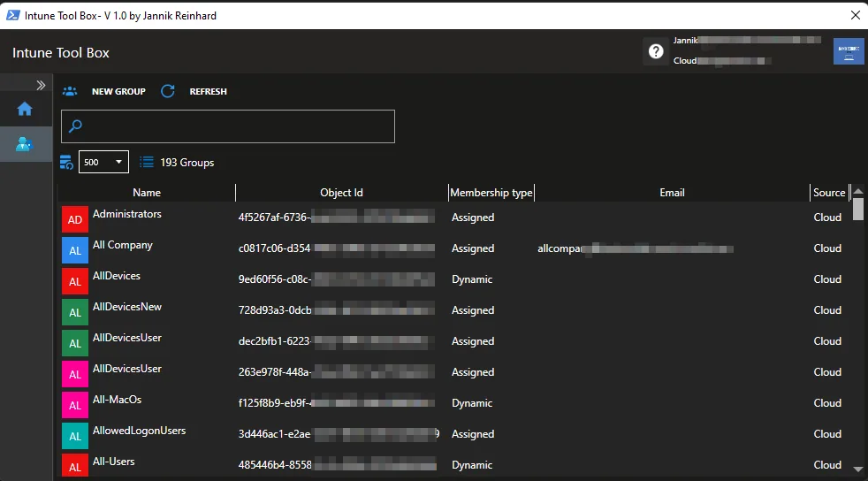The width and height of the screenshot is (868, 481).
Task: Focus the group search field
Action: [x=228, y=126]
